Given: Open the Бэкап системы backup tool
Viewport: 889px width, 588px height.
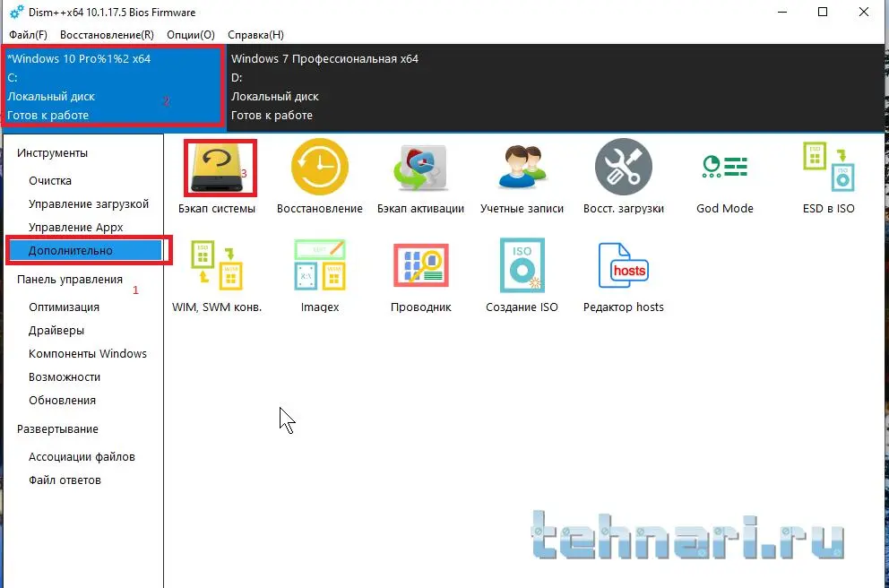Looking at the screenshot, I should pos(217,177).
